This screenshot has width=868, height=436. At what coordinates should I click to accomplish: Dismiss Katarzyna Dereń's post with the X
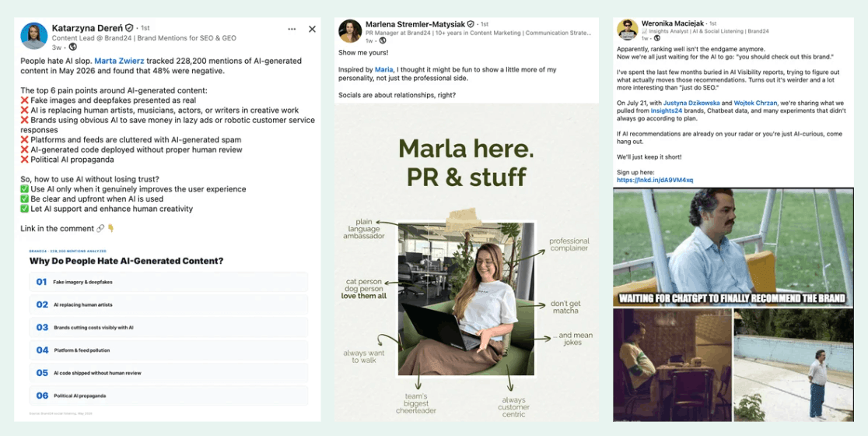(x=312, y=30)
